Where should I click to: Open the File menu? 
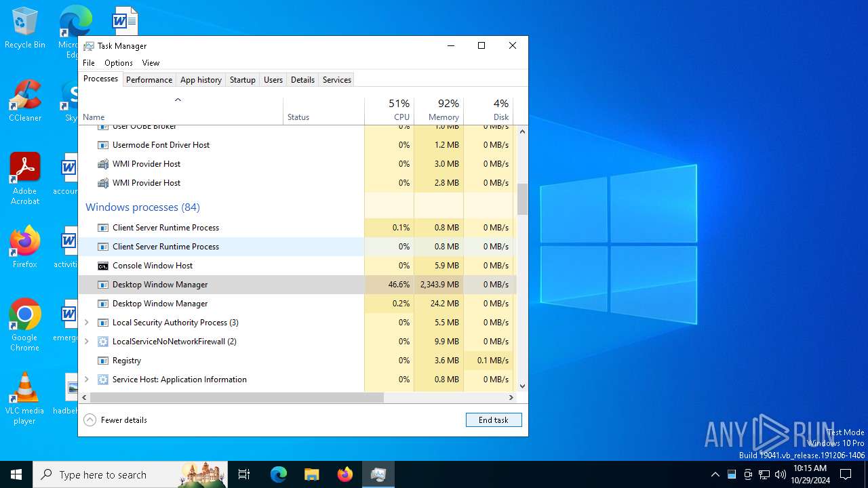pyautogui.click(x=89, y=63)
